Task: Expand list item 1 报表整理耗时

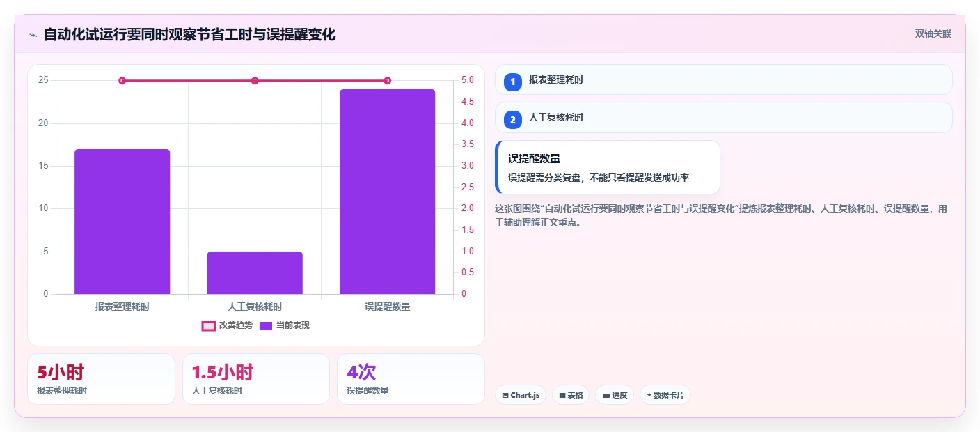Action: point(723,79)
